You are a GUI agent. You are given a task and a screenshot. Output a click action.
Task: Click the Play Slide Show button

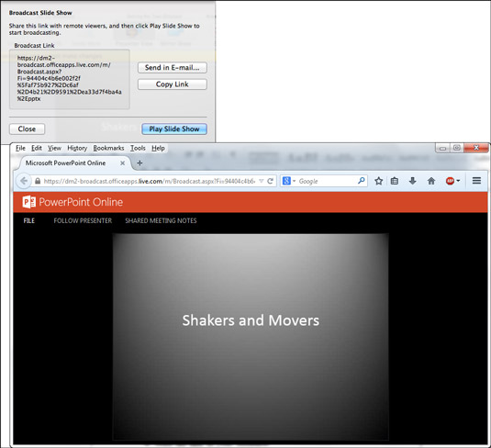[x=174, y=129]
